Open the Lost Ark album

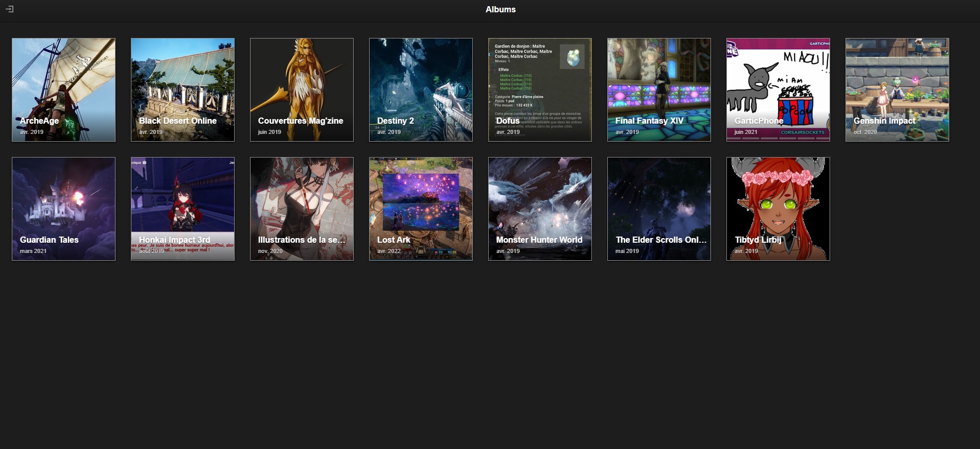click(x=421, y=209)
